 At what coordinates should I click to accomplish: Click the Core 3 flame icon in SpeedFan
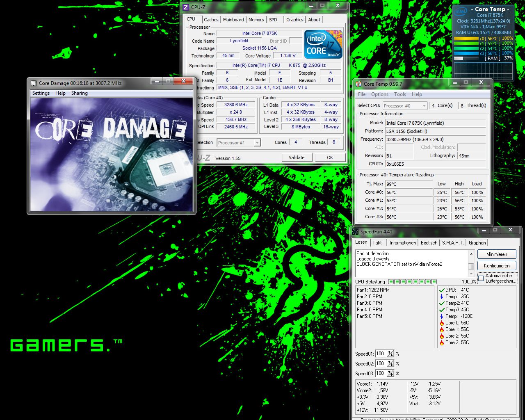[442, 342]
